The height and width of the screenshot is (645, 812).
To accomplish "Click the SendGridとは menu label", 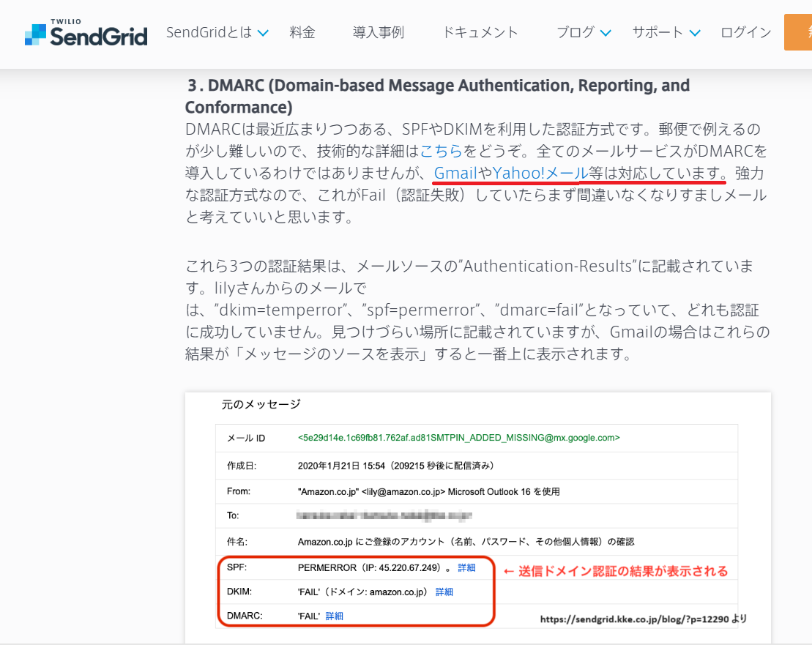I will pos(209,33).
